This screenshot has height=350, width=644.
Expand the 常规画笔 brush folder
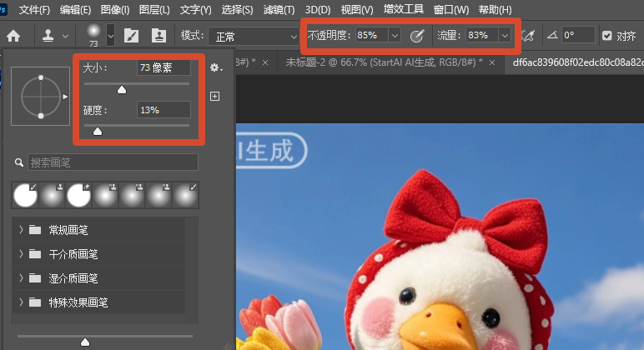[x=21, y=230]
